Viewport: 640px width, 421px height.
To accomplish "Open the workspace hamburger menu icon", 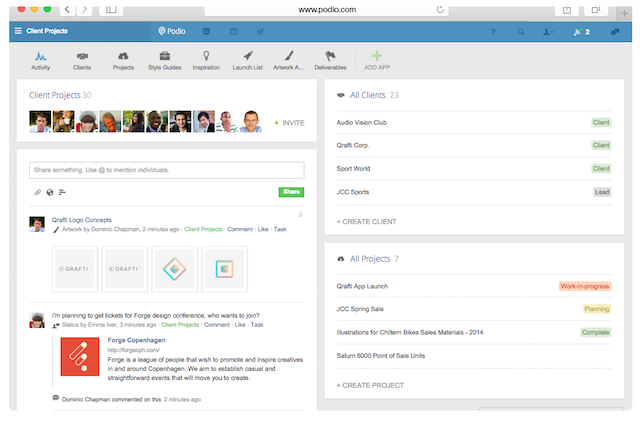I will 18,31.
